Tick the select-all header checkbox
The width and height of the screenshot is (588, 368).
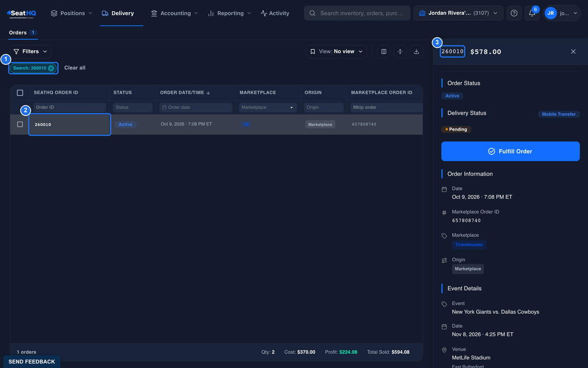coord(20,92)
